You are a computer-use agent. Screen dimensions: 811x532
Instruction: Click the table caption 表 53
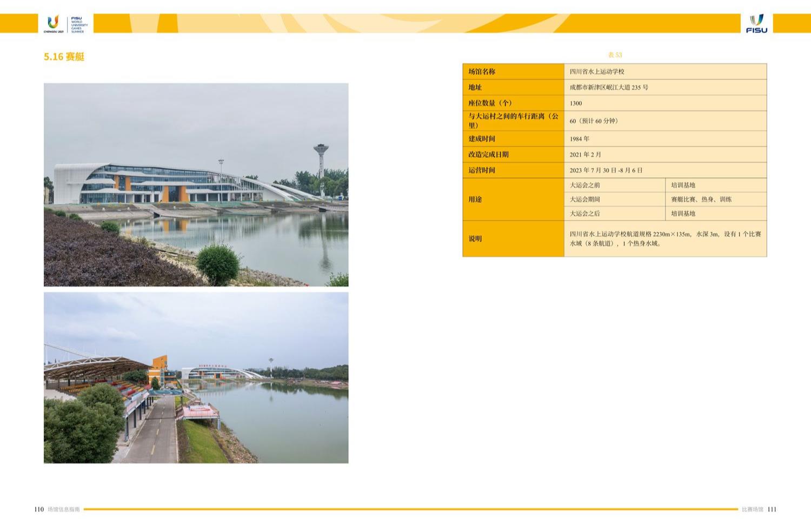coord(615,55)
